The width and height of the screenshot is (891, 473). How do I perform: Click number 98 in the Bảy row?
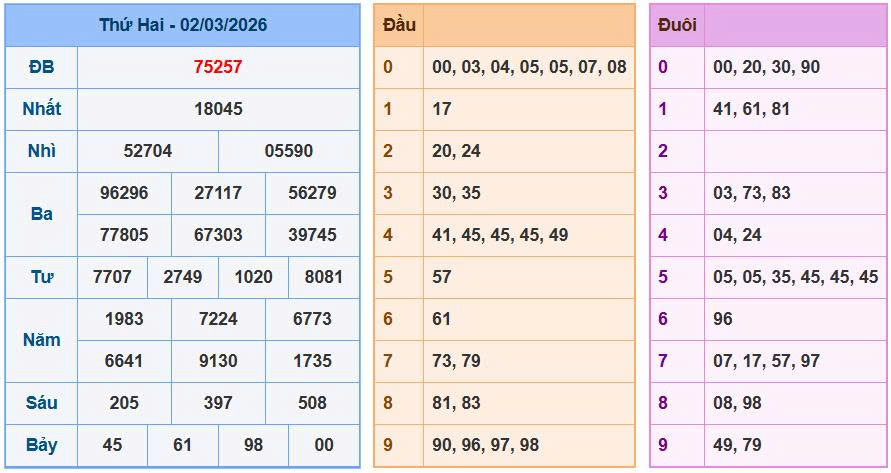click(x=253, y=445)
